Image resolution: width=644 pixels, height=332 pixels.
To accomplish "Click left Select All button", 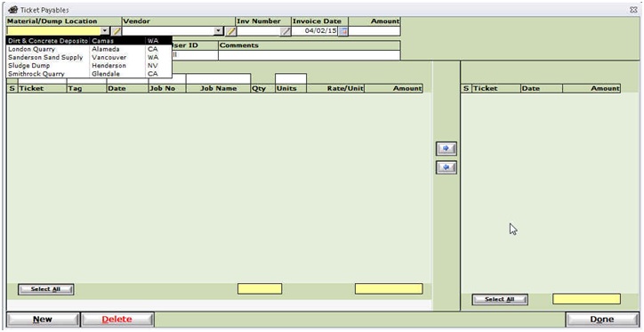I will pyautogui.click(x=46, y=289).
